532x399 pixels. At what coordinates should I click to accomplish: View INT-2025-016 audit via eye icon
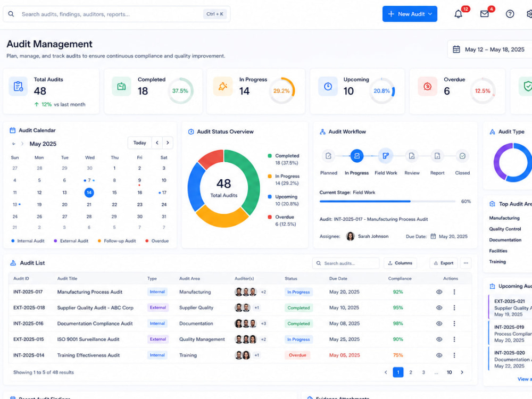coord(439,323)
